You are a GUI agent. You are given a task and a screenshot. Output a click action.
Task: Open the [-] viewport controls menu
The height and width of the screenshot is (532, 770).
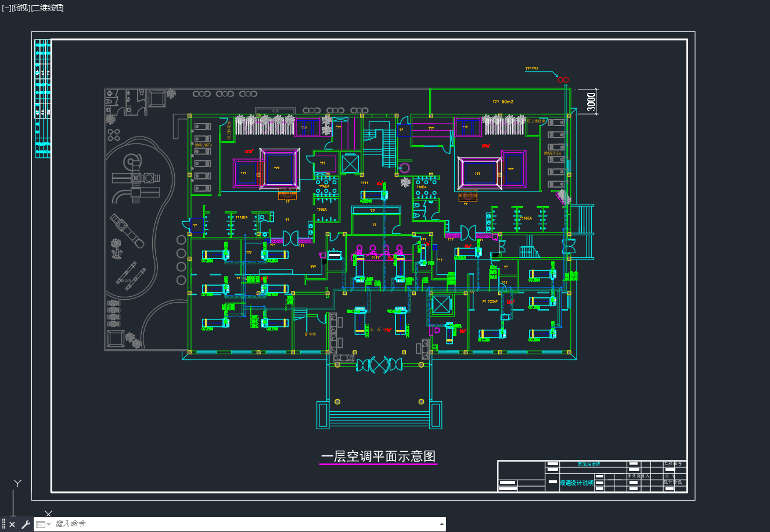(x=6, y=8)
